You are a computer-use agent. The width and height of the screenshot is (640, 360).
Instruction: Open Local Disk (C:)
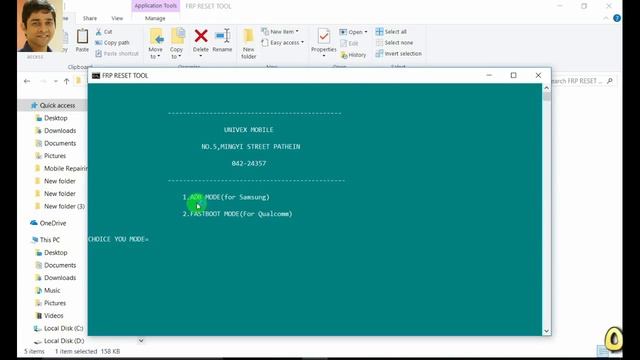(63, 329)
